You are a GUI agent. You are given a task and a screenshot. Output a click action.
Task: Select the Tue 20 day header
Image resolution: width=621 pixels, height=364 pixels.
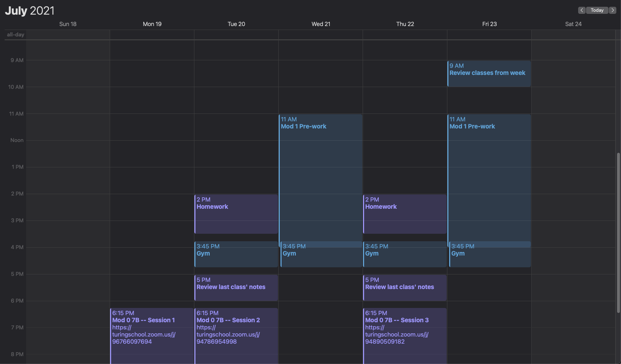pos(237,24)
